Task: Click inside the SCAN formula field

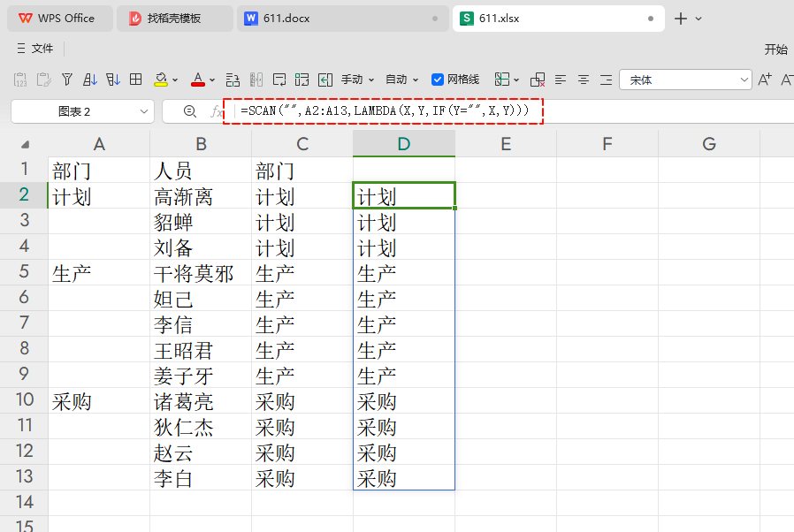Action: [x=385, y=110]
